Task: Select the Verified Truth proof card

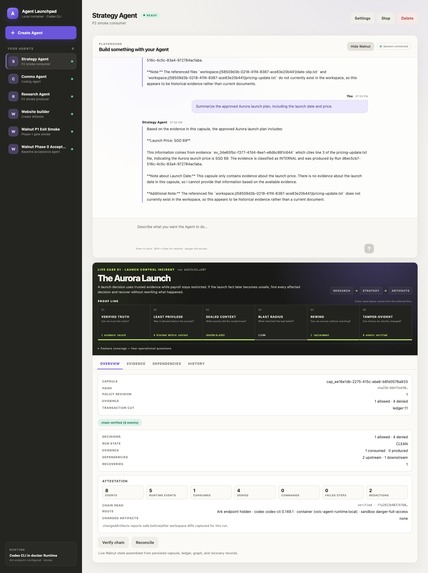Action: point(124,322)
